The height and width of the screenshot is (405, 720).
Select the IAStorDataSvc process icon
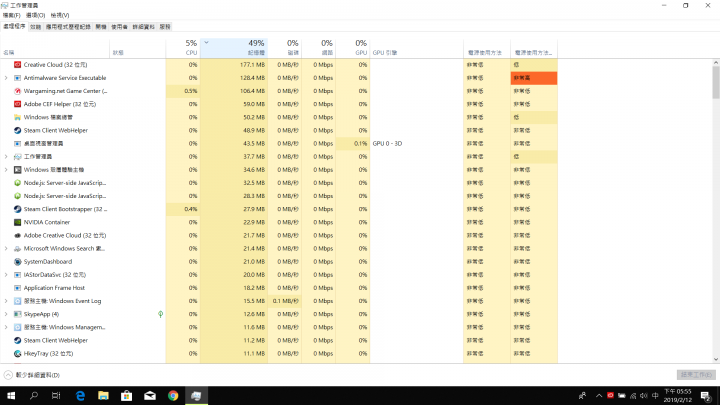(x=17, y=275)
